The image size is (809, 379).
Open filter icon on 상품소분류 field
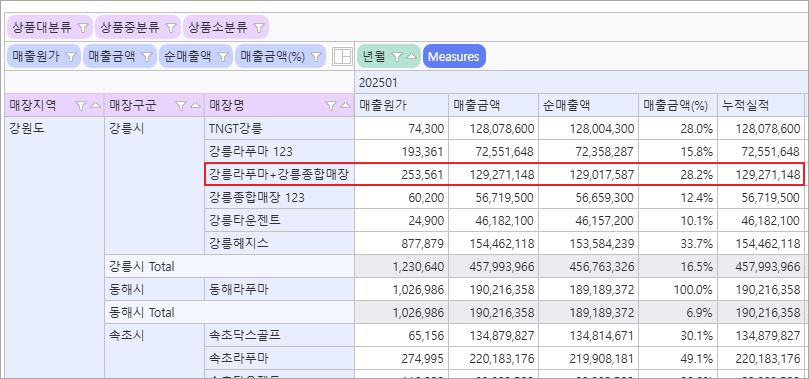point(258,27)
